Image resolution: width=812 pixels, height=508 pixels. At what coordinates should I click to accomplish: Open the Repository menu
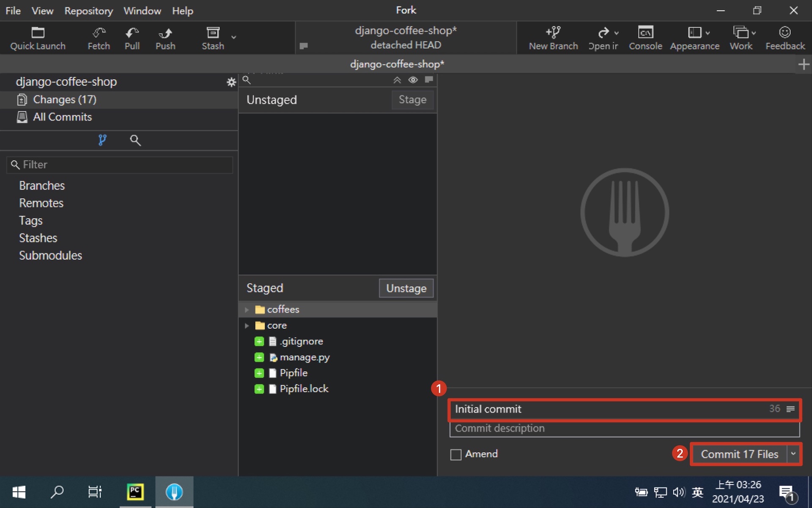[x=88, y=11]
